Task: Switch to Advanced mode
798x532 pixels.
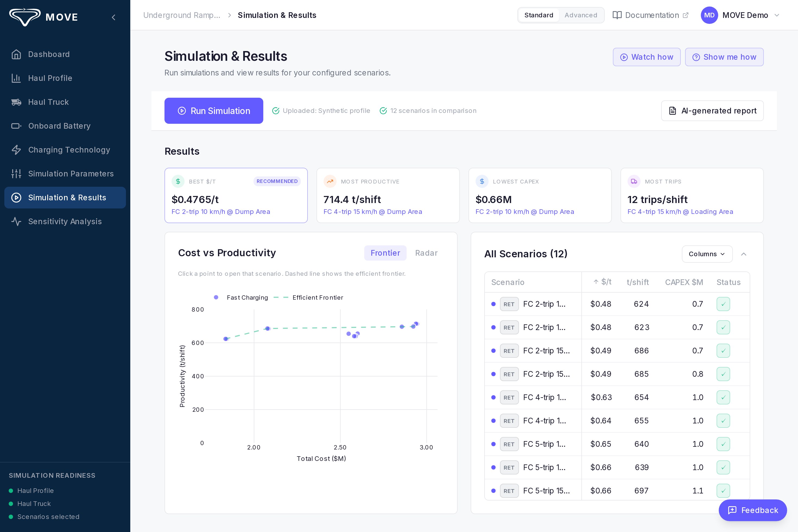Action: point(581,15)
